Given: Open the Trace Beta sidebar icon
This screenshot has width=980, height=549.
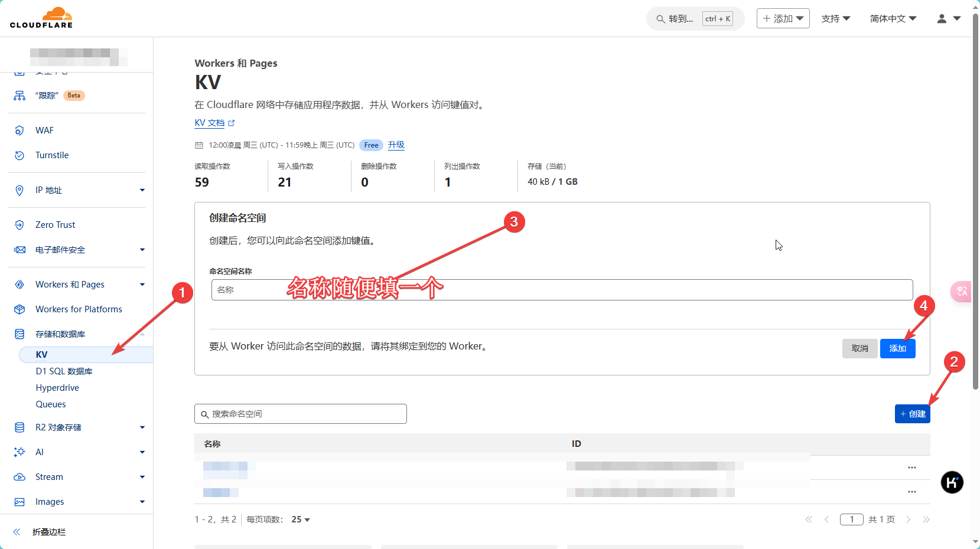Looking at the screenshot, I should 19,96.
